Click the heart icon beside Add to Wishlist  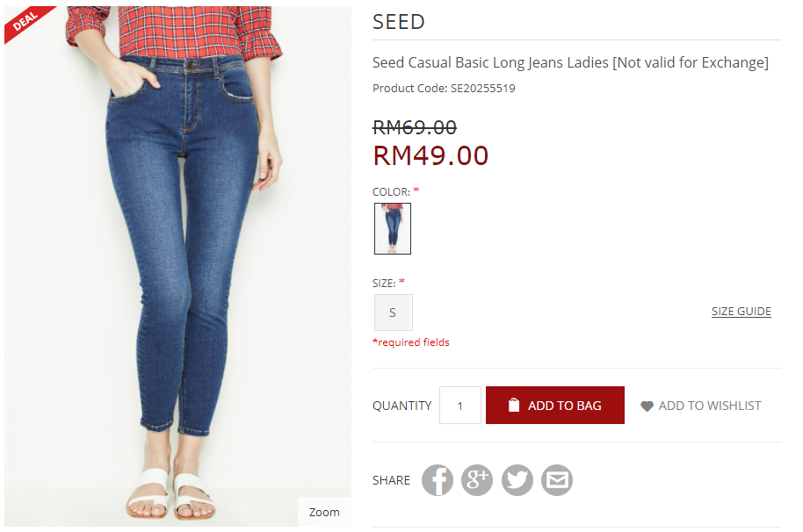647,406
